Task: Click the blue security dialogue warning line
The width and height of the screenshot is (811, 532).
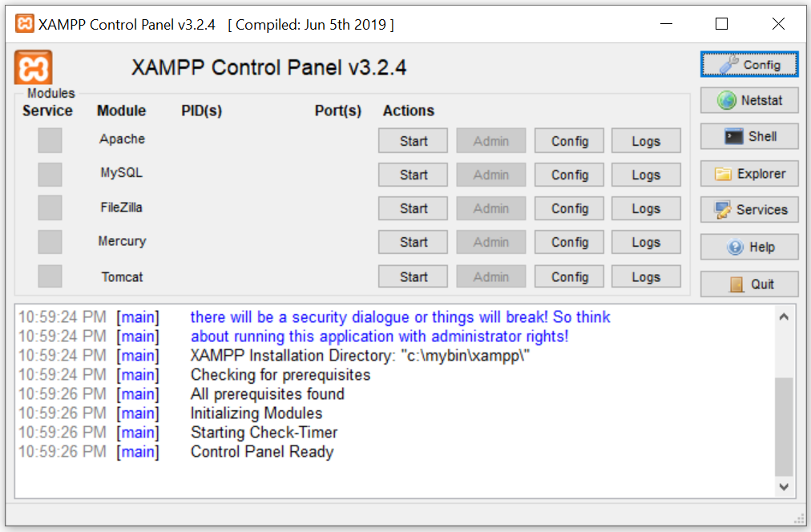Action: click(x=401, y=317)
